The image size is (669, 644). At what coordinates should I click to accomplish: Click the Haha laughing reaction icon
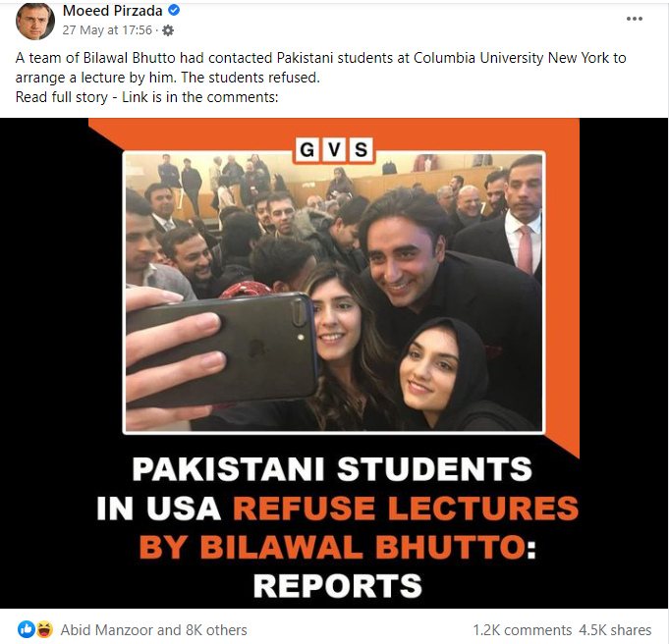tap(44, 629)
